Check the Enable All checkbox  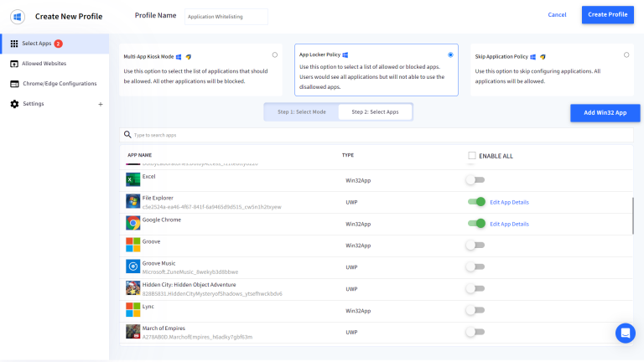472,155
